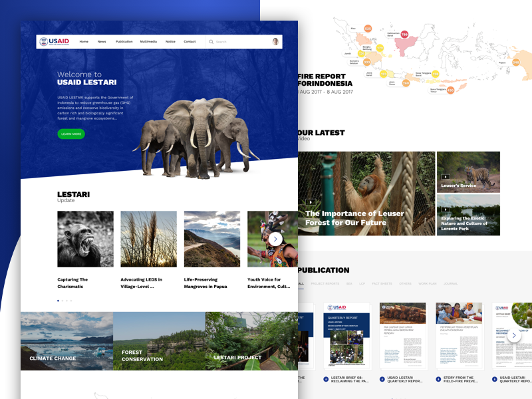Open Leuser's Service video thumbnail title
The width and height of the screenshot is (532, 399).
coord(458,186)
